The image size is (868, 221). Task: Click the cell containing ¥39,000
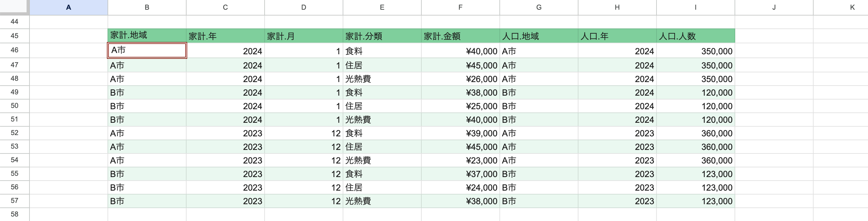pos(460,133)
